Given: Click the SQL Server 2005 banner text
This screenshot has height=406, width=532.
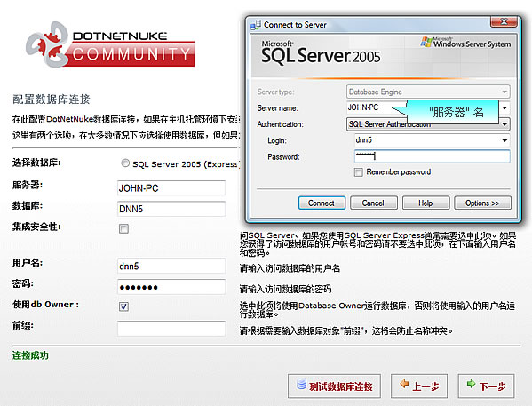Looking at the screenshot, I should 321,54.
